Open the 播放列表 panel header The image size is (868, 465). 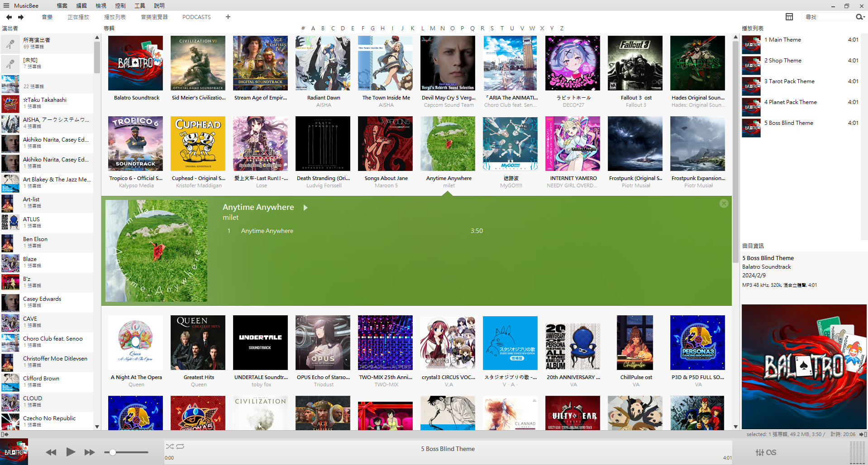click(753, 28)
